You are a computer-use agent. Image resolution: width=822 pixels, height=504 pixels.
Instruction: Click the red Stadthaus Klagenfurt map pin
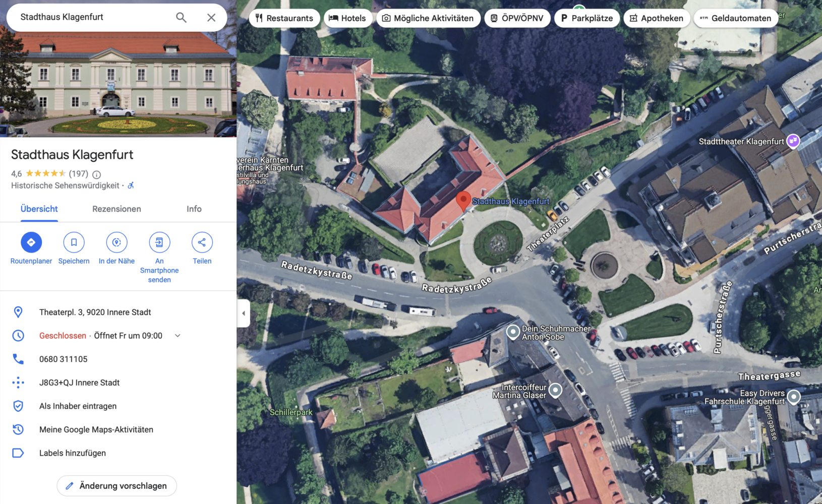click(463, 201)
